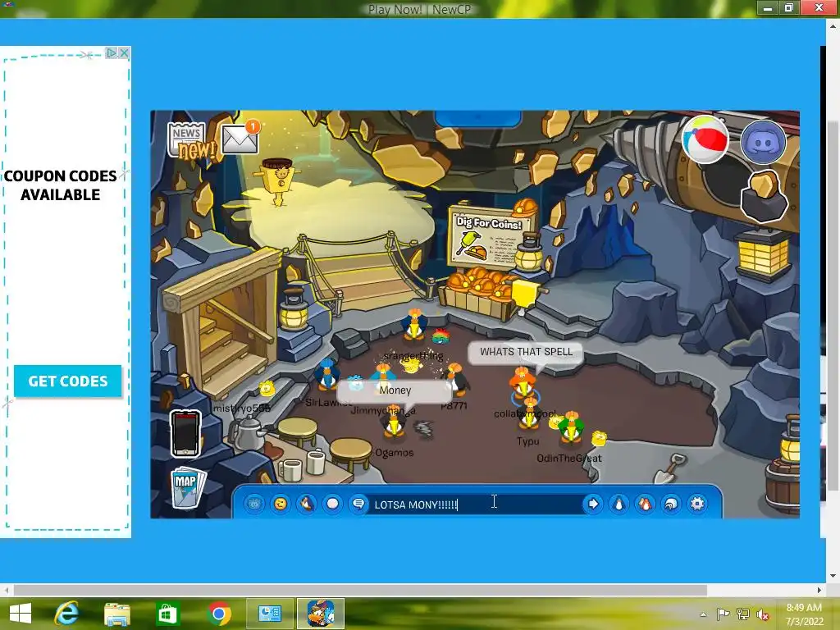Open the igloo icon
The image size is (840, 630).
671,504
